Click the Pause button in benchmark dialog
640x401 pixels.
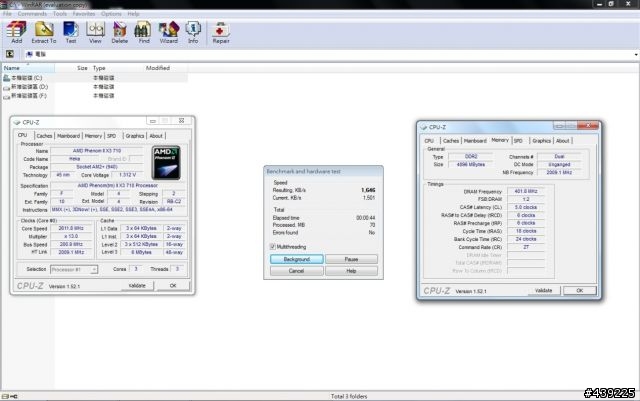[351, 259]
